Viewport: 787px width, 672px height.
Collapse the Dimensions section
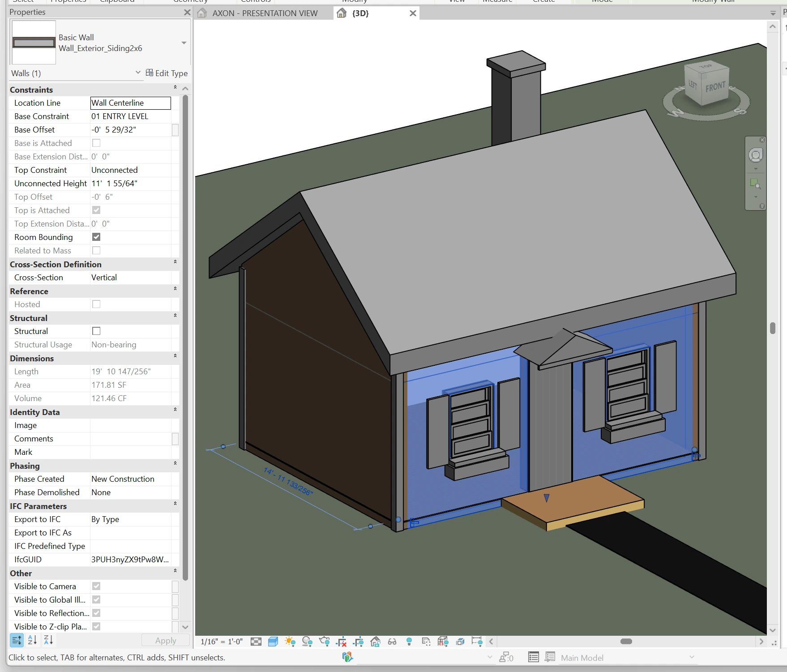[175, 356]
